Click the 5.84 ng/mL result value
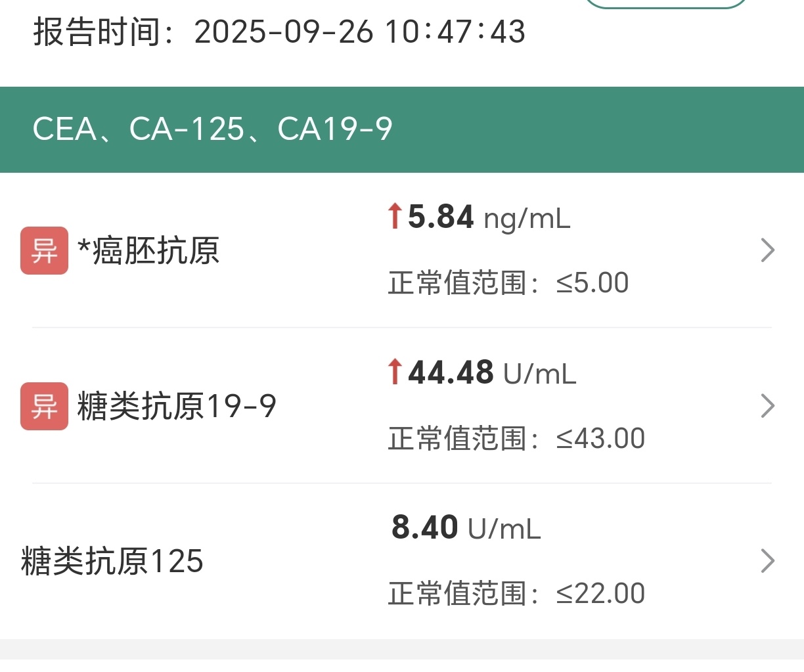Image resolution: width=804 pixels, height=672 pixels. (x=488, y=217)
